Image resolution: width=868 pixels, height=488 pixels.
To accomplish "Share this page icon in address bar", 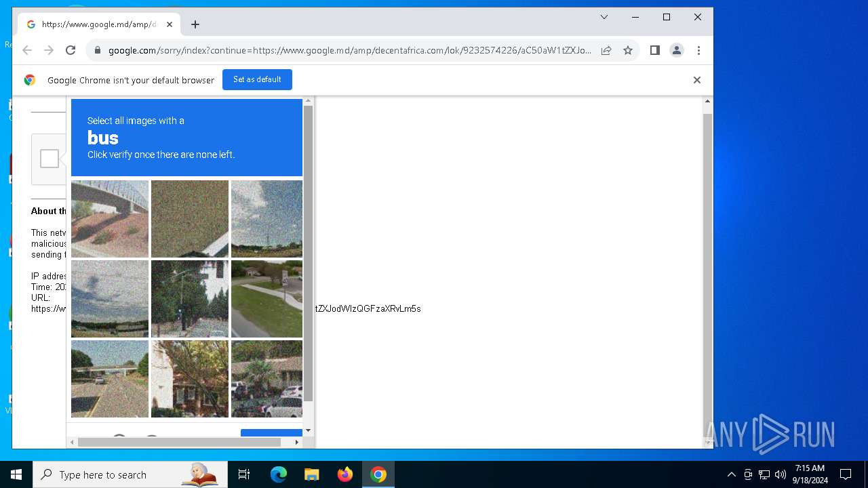I will [606, 50].
